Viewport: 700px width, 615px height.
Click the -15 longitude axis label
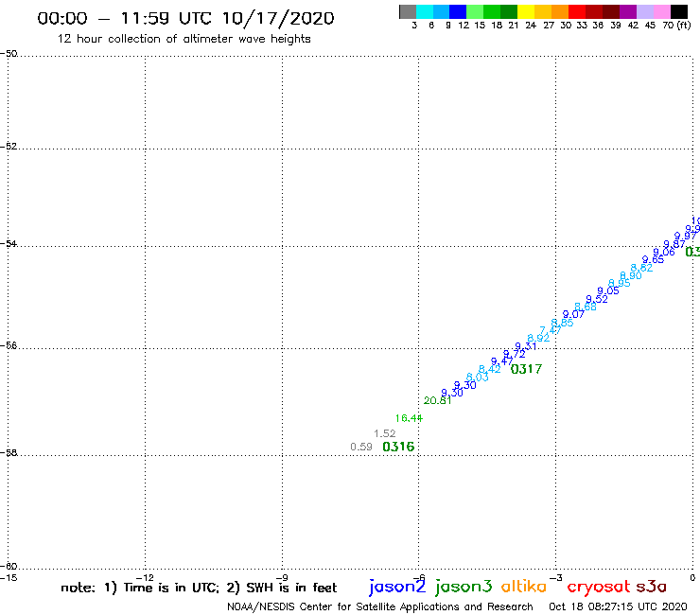(x=9, y=578)
